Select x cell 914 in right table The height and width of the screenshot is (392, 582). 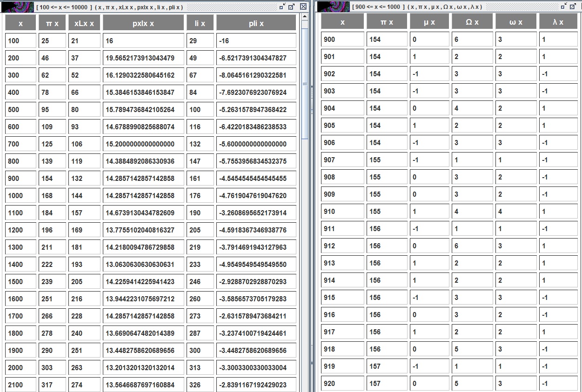[x=342, y=280]
